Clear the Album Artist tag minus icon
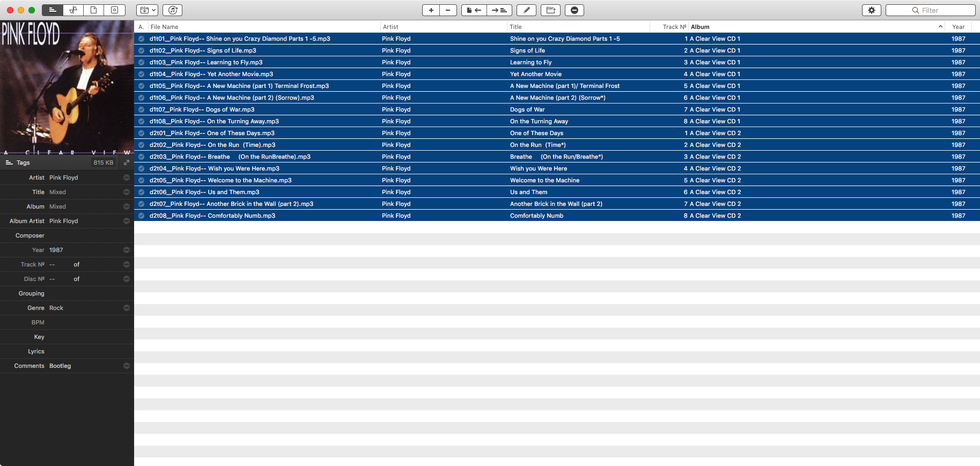Screen dimensions: 980x466 127,221
